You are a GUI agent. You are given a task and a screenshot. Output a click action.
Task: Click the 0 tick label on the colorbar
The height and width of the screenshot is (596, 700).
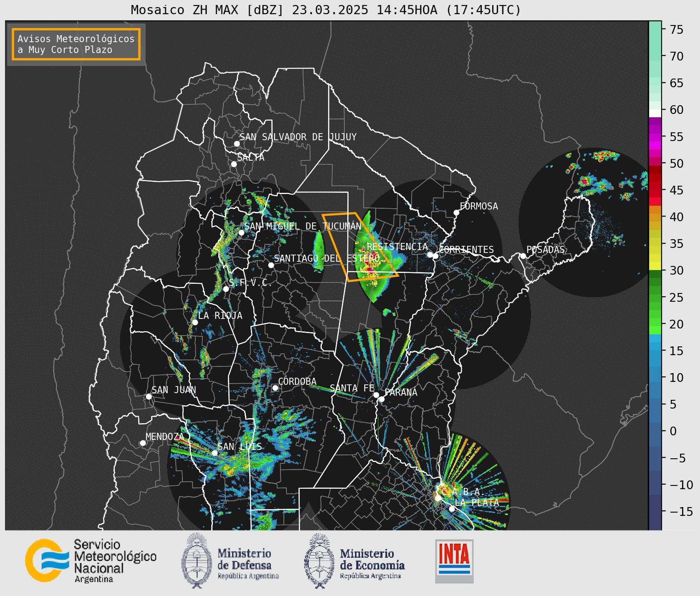click(x=673, y=431)
